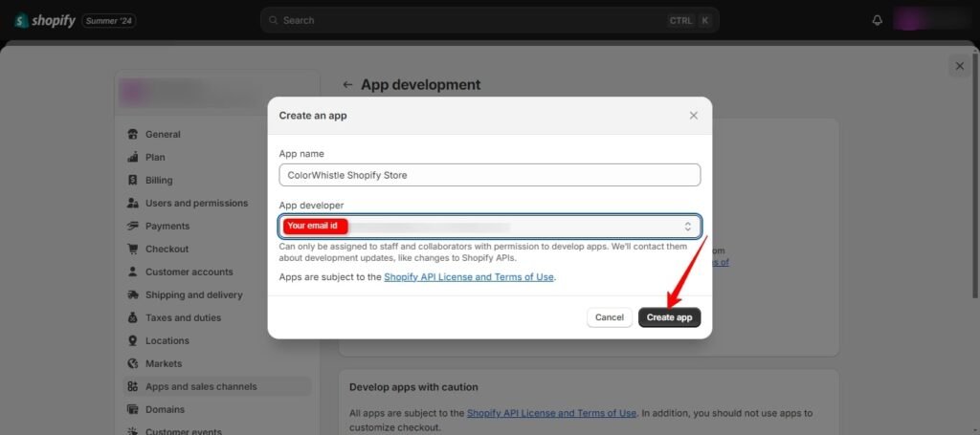The width and height of the screenshot is (980, 435).
Task: Click the Customer accounts person icon
Action: (132, 272)
